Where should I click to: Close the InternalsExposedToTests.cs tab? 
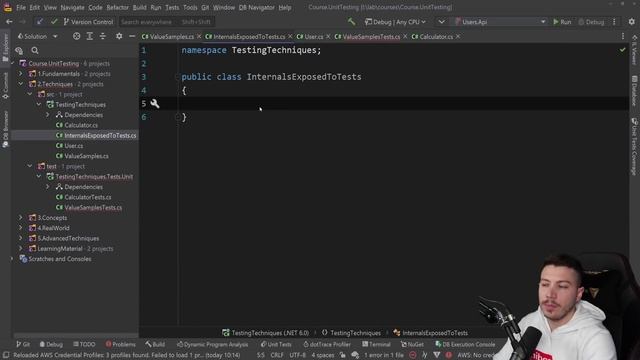coord(290,37)
